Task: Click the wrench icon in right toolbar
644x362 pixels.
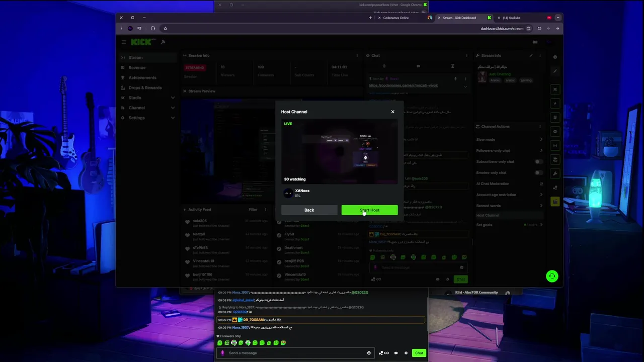Action: click(x=555, y=173)
